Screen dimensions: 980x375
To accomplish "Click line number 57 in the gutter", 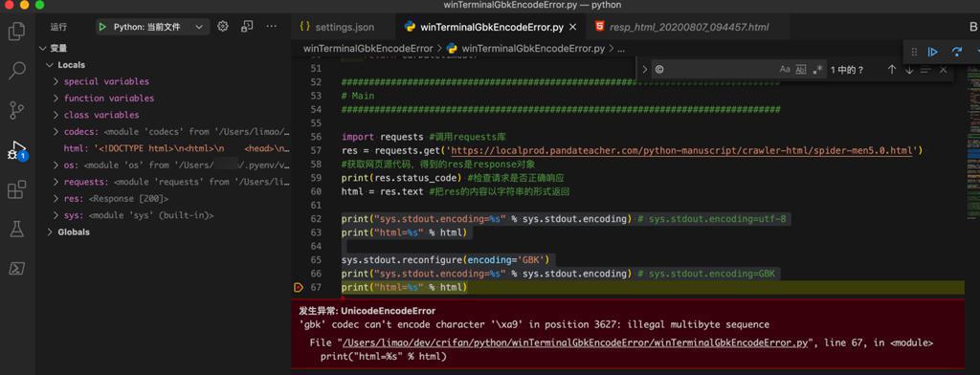I will (x=316, y=150).
